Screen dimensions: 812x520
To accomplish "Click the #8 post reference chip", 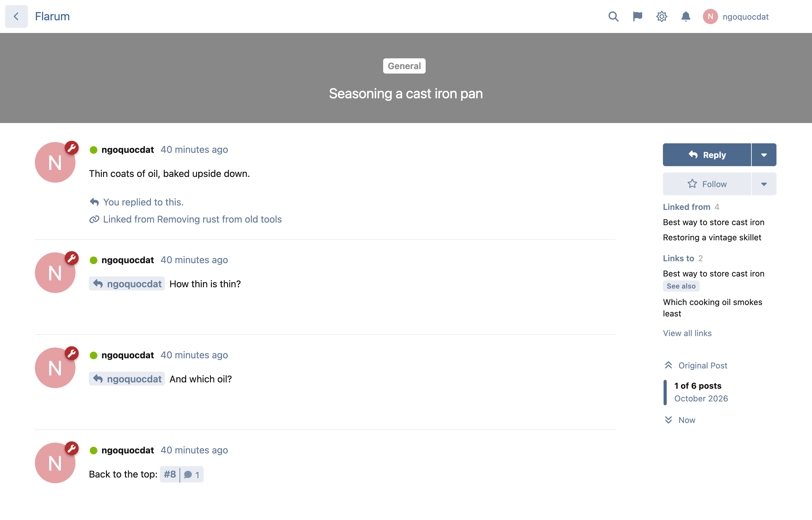I will [170, 475].
